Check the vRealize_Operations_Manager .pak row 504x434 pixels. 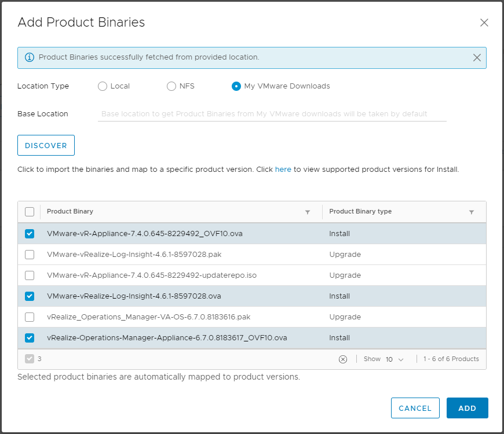coord(30,317)
